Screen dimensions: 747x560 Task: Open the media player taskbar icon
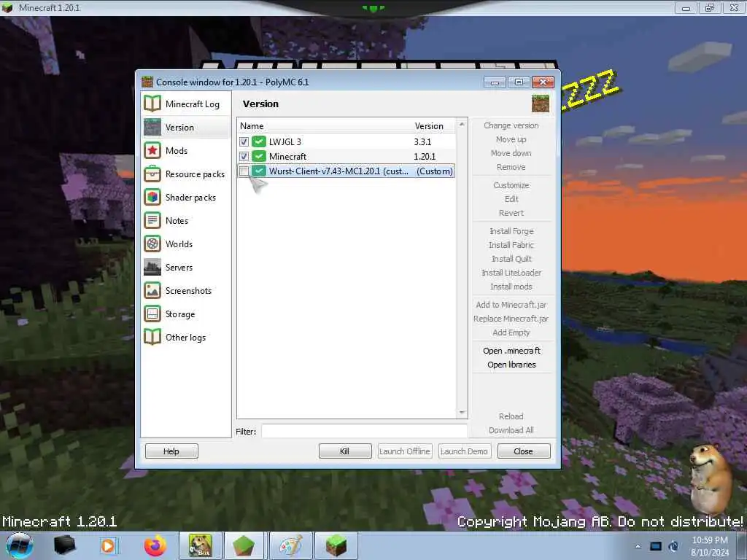[109, 545]
